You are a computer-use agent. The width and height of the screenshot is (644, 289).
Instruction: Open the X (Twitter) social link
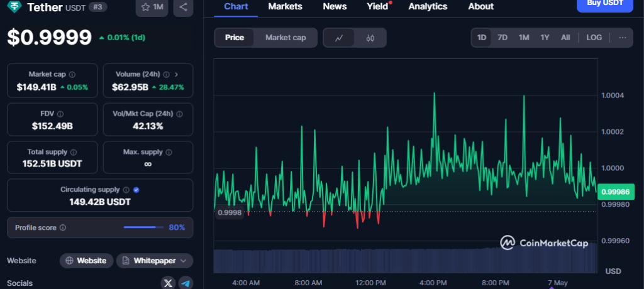click(168, 283)
